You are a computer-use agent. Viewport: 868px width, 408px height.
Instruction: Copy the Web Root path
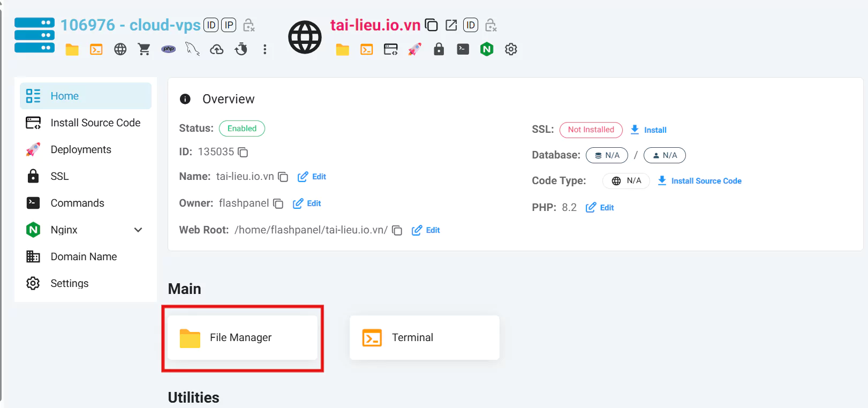click(397, 230)
